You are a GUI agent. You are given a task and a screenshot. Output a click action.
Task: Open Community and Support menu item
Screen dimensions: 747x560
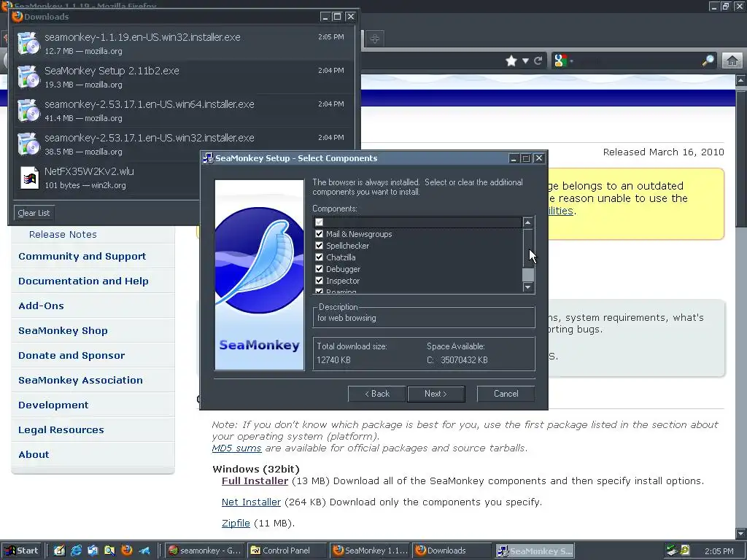(82, 256)
